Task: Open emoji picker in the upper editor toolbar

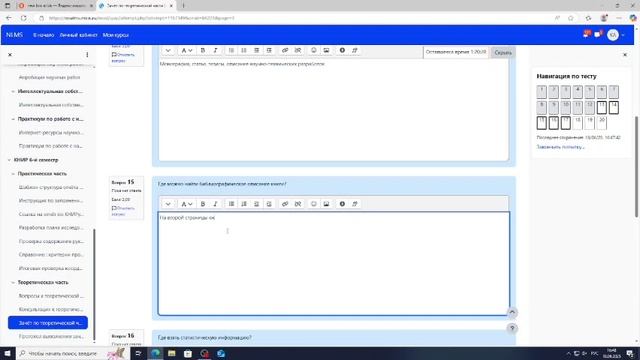Action: pyautogui.click(x=313, y=50)
